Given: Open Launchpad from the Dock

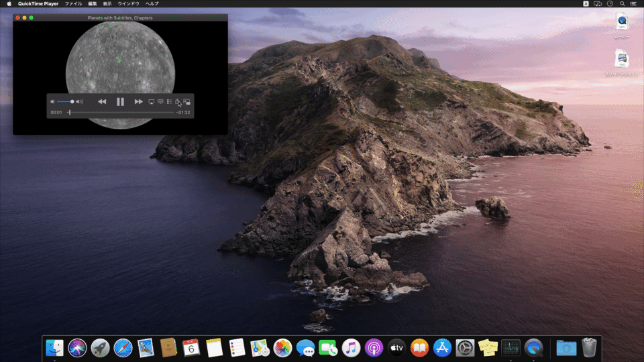Looking at the screenshot, I should click(x=100, y=348).
